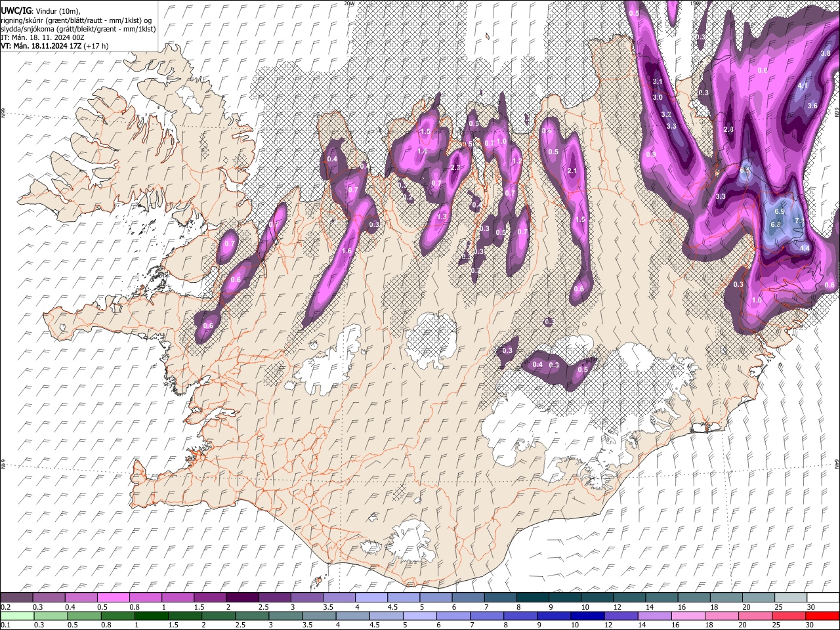This screenshot has width=840, height=630.
Task: Click the 15W longitude label on the map
Action: coord(695,3)
